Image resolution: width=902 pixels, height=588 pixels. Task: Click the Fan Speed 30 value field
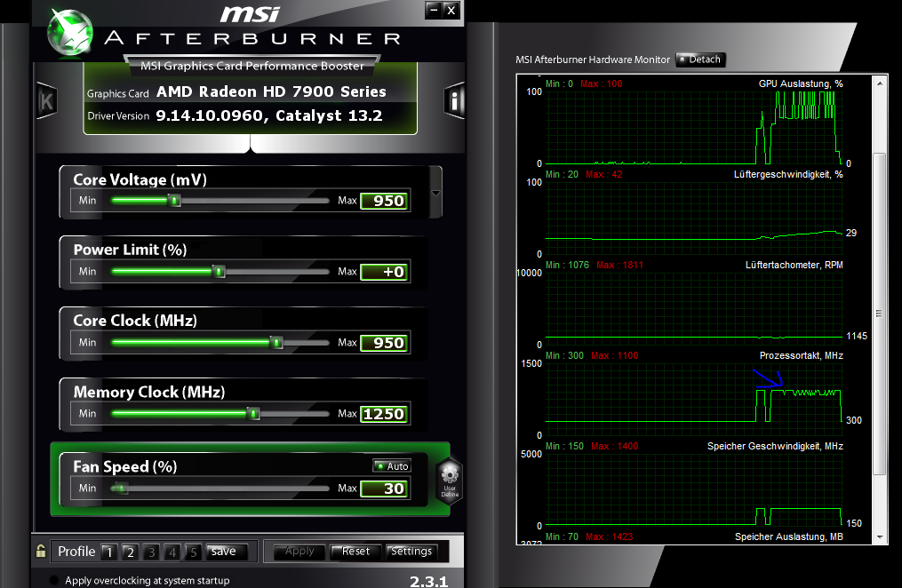(x=385, y=489)
